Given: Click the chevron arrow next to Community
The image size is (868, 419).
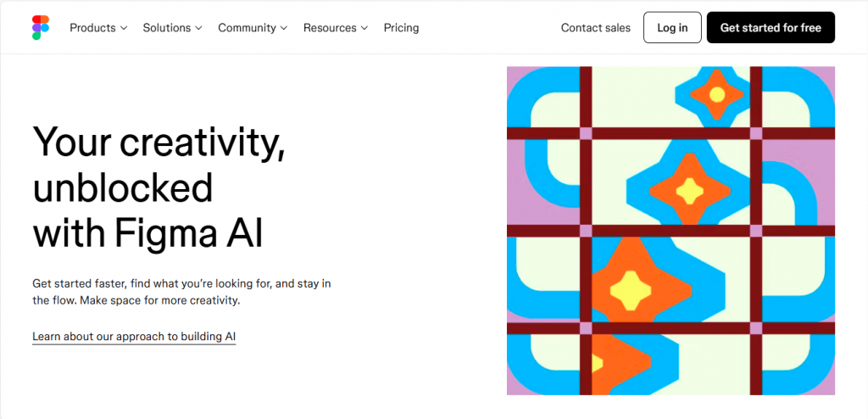Looking at the screenshot, I should click(283, 28).
